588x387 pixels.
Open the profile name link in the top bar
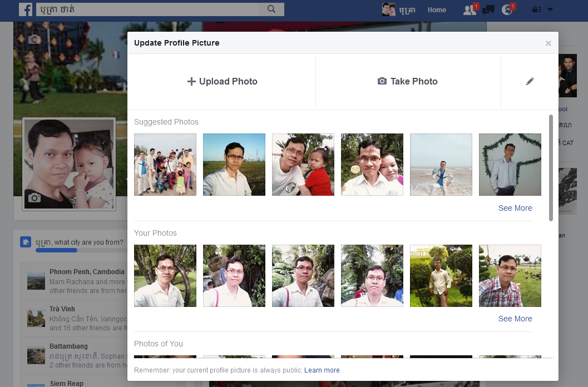pos(407,10)
